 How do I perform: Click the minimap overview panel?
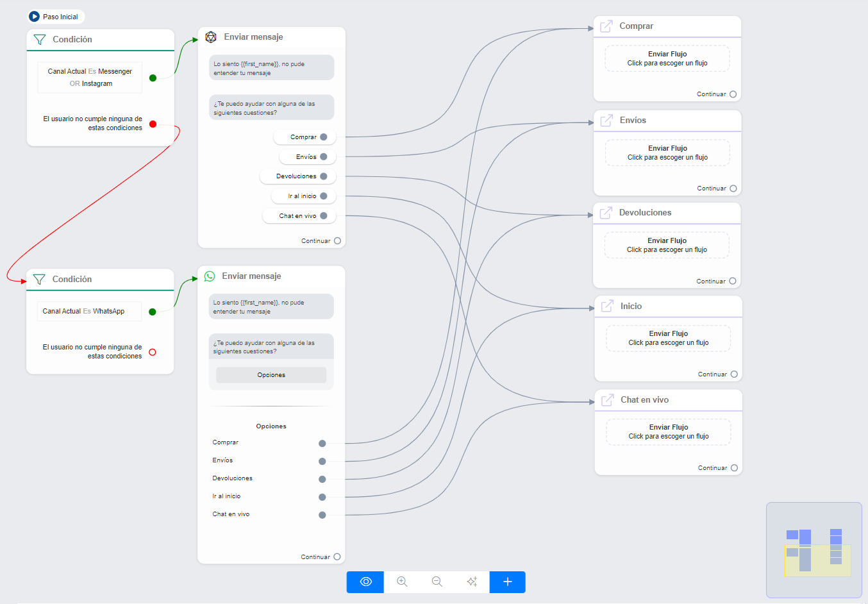click(814, 550)
